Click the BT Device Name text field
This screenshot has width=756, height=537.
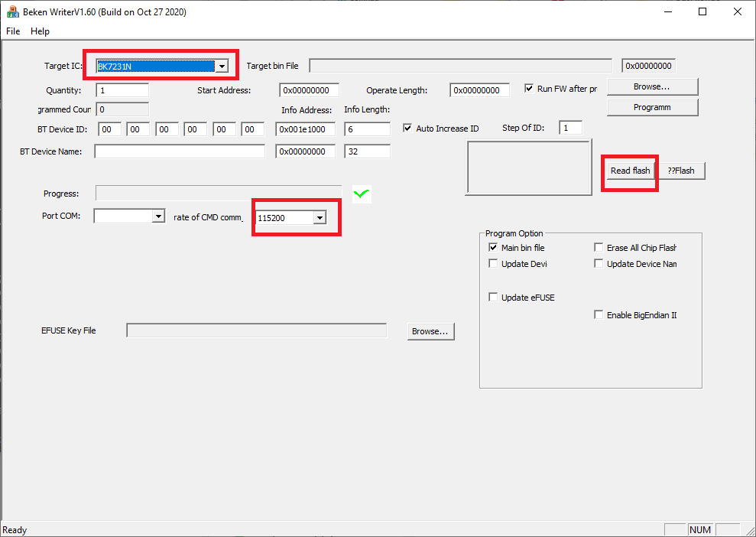point(180,151)
